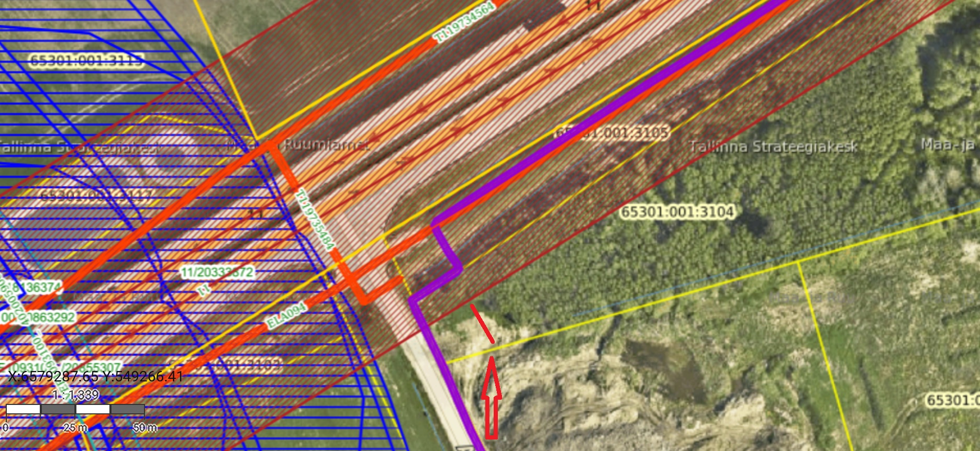Click the black-and-white scale bar
This screenshot has width=980, height=451.
point(75,409)
